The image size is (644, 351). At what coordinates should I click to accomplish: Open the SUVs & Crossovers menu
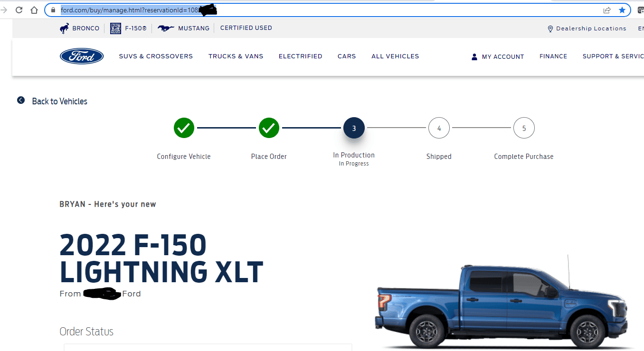pyautogui.click(x=156, y=56)
